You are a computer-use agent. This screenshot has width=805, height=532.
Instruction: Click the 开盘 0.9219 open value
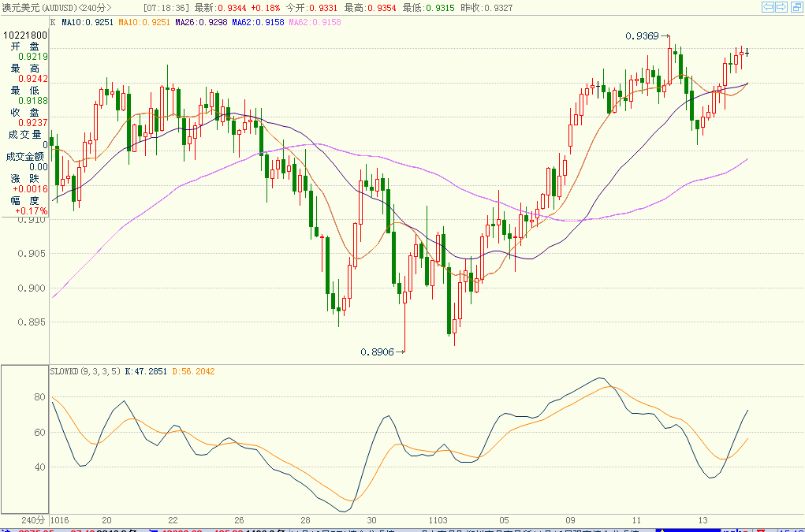click(x=33, y=57)
